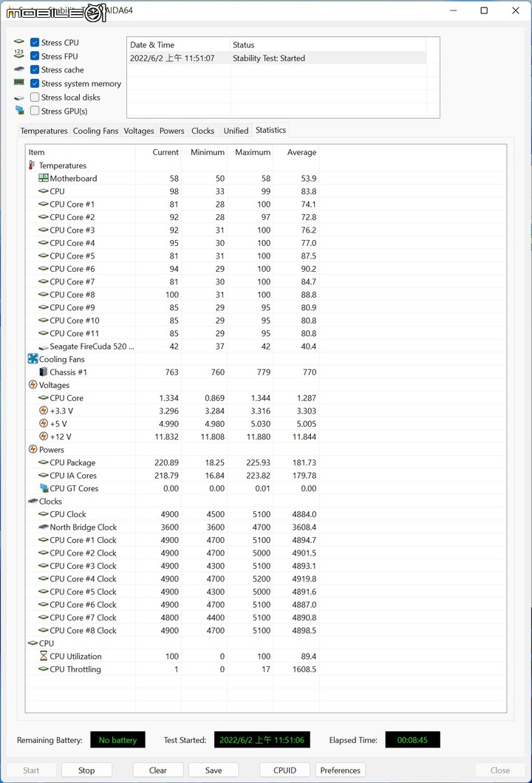Select the Stability Test: Started log entry

coord(277,58)
